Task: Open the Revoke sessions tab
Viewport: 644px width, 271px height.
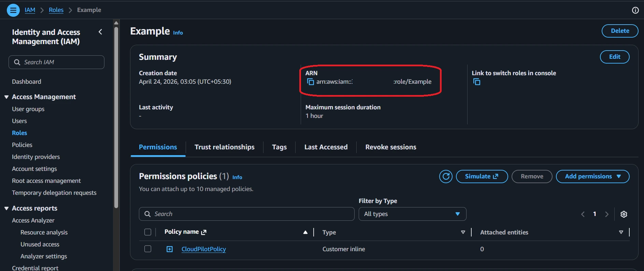Action: tap(391, 147)
